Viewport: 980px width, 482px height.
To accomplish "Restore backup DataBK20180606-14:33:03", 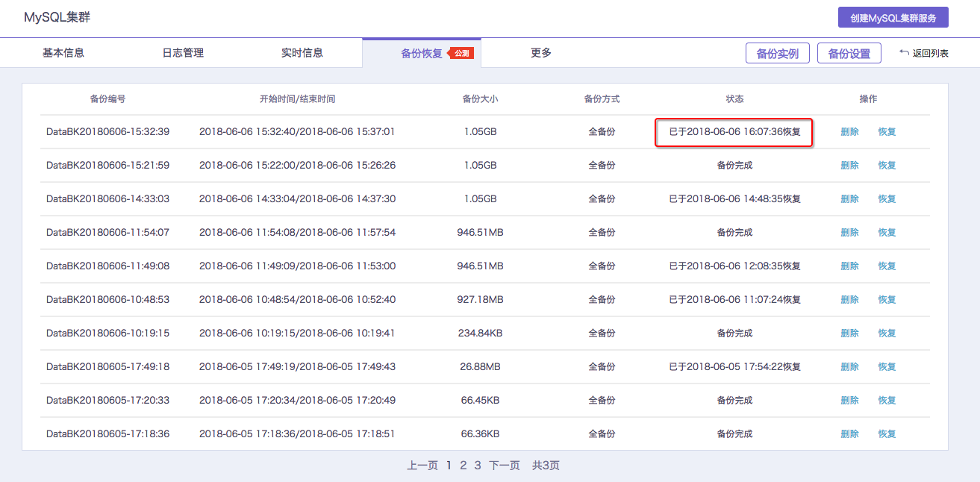I will [887, 199].
